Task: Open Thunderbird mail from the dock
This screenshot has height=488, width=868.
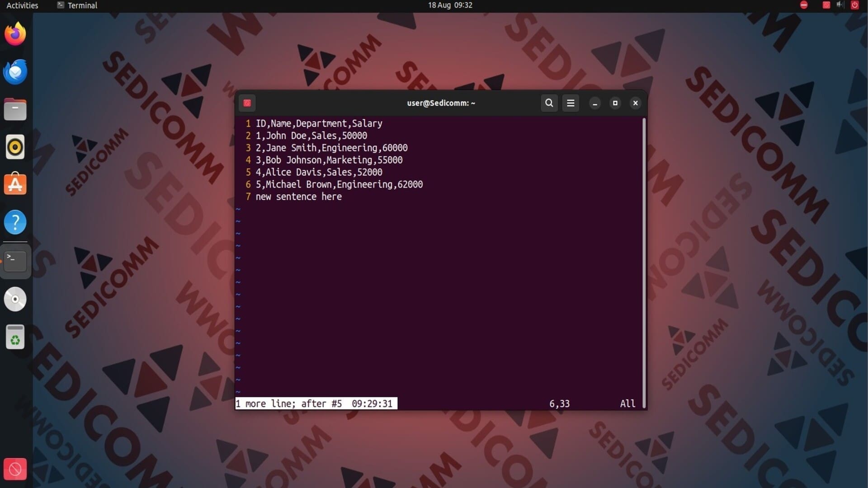Action: pos(15,72)
